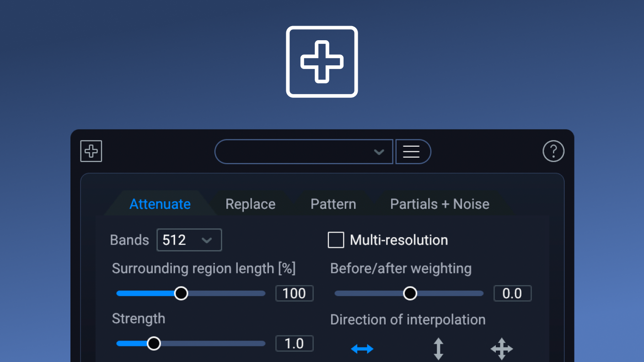The width and height of the screenshot is (644, 362).
Task: Click the large Spectral Repair plus icon
Action: [322, 62]
